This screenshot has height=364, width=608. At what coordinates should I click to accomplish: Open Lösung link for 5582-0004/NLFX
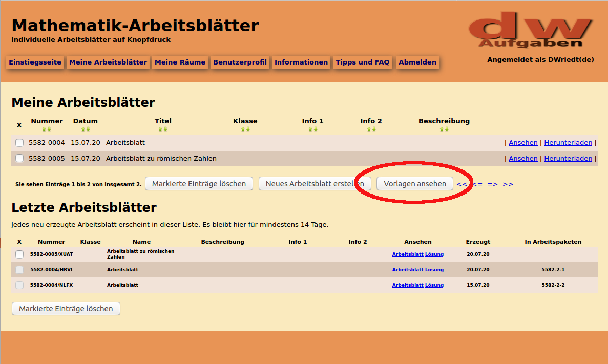coord(434,285)
